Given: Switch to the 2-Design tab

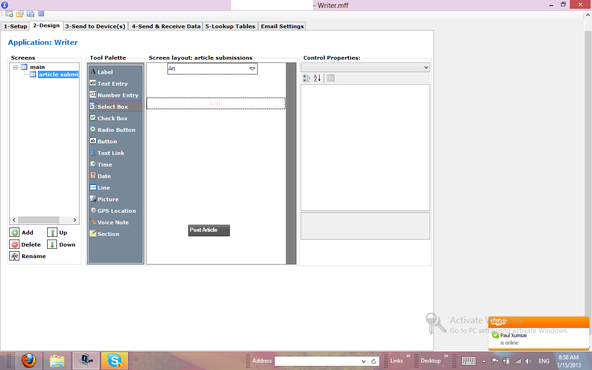Looking at the screenshot, I should (x=46, y=25).
